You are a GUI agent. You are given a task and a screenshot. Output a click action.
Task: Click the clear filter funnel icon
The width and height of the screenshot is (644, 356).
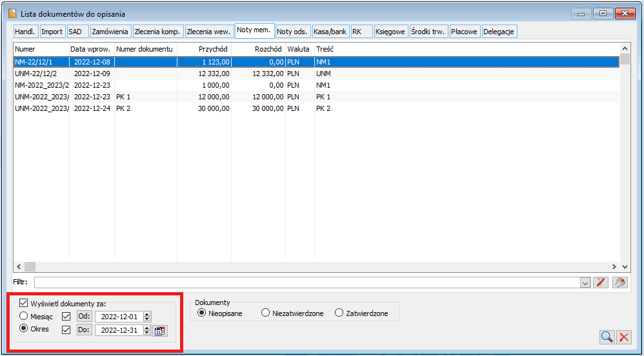tap(601, 282)
